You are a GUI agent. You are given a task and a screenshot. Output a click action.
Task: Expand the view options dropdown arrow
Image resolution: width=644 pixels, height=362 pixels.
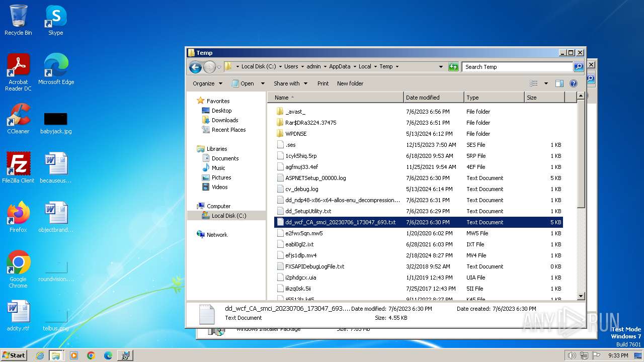(x=546, y=83)
